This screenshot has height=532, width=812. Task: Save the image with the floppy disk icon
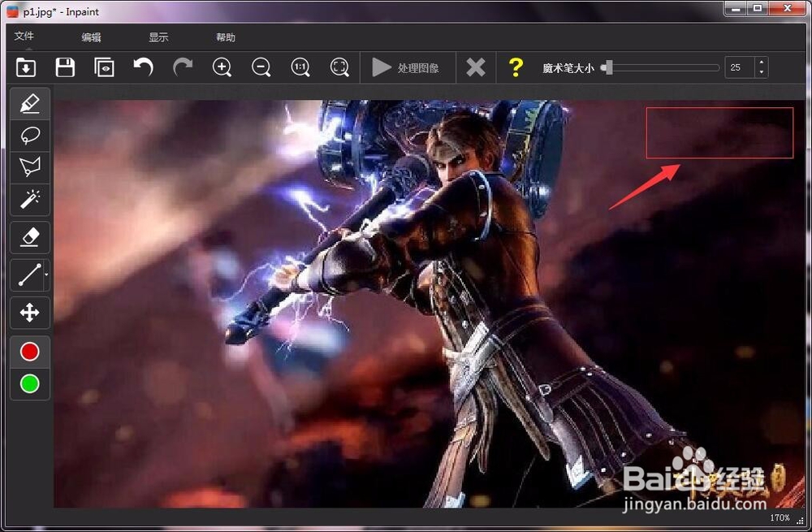(65, 67)
